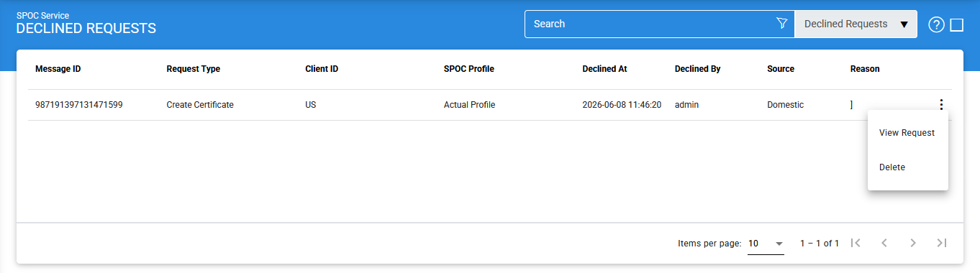This screenshot has height=273, width=980.
Task: Choose View Request from the menu
Action: click(907, 133)
